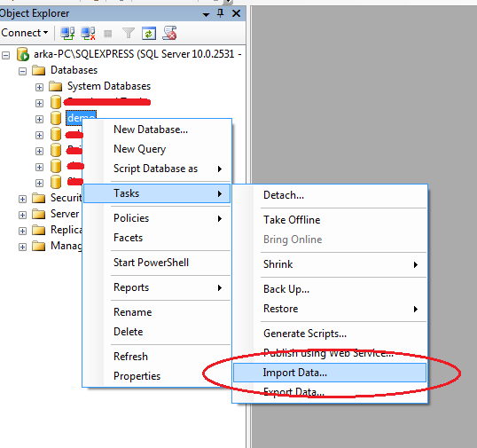Choose Detach... in Tasks submenu
The image size is (477, 448).
pos(330,195)
